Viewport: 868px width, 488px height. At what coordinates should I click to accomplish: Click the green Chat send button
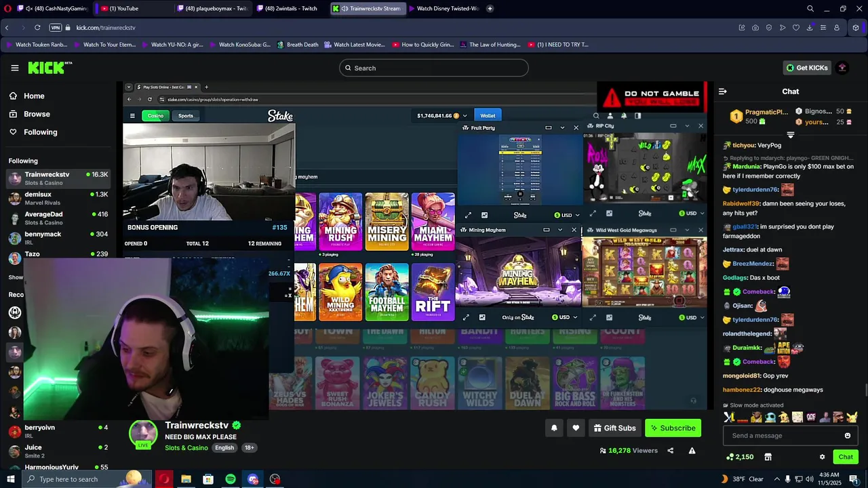click(x=846, y=457)
